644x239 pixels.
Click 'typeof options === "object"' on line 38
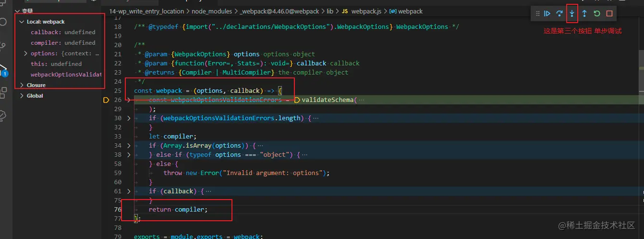click(x=241, y=155)
